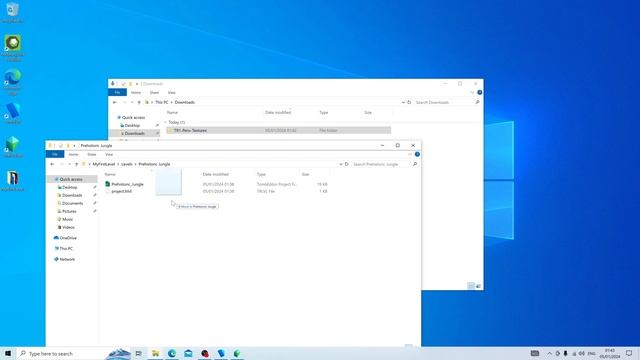Open Pictures in the front window sidebar
Viewport: 640px width, 360px height.
coord(69,211)
